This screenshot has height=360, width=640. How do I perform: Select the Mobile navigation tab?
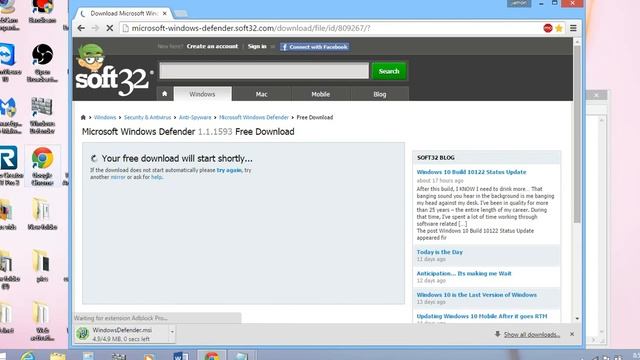[320, 94]
